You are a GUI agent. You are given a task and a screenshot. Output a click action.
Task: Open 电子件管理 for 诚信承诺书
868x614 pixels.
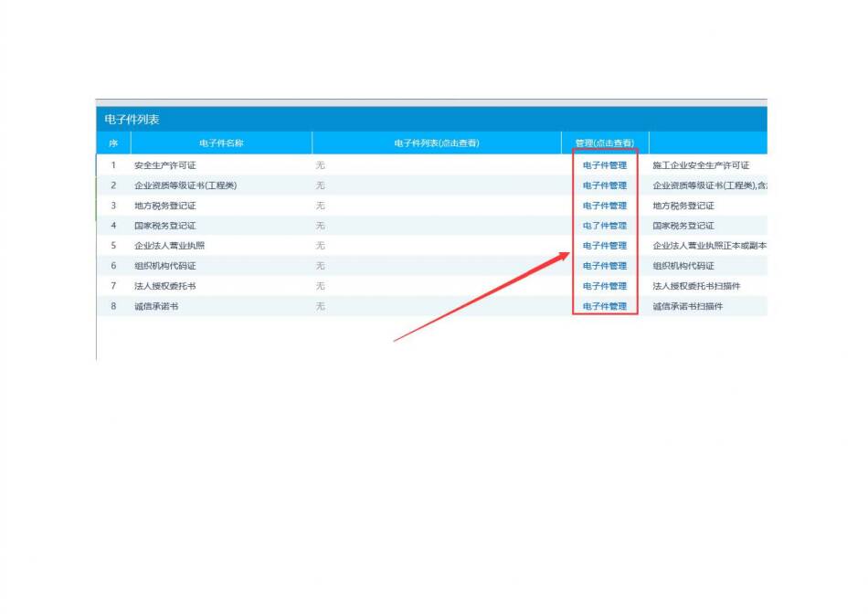(605, 306)
